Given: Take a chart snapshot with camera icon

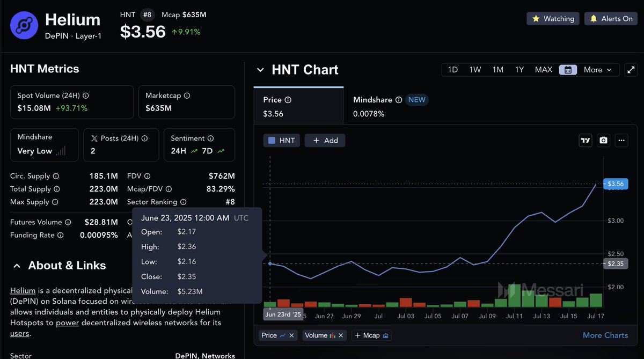Looking at the screenshot, I should [604, 140].
